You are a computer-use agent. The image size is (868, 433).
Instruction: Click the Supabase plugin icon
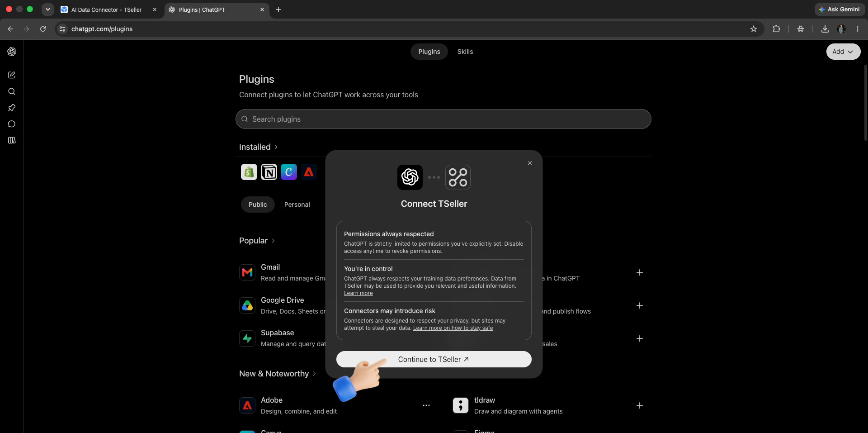[247, 338]
